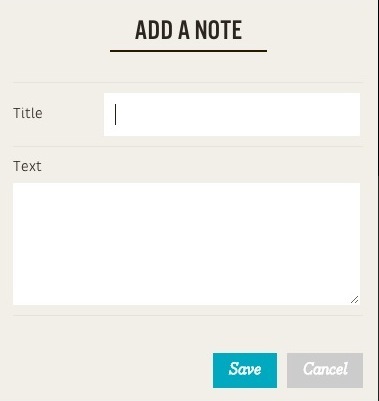The height and width of the screenshot is (401, 379).
Task: Activate the white Title text box
Action: pos(232,114)
